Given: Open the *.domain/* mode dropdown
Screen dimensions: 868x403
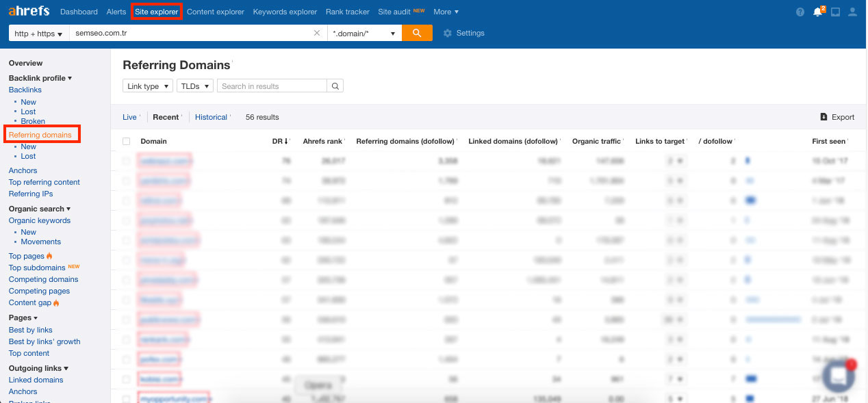Looking at the screenshot, I should click(x=364, y=33).
